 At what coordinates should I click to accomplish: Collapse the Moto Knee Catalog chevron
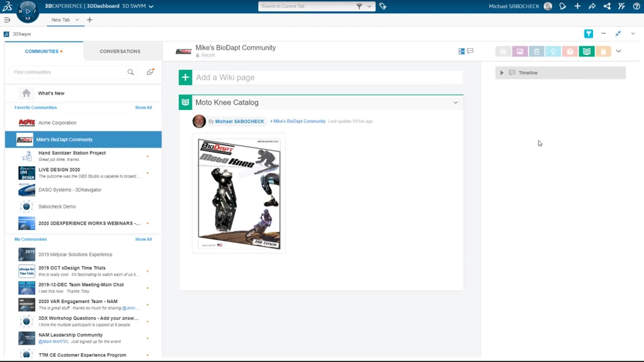click(455, 103)
